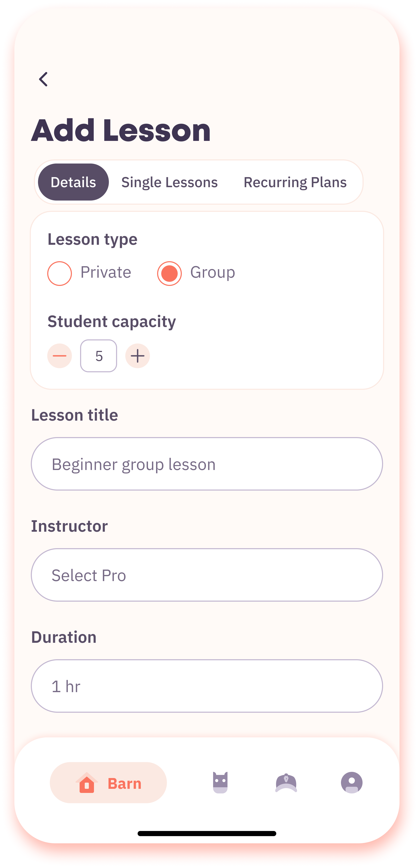
Task: Go back using the chevron arrow
Action: [x=43, y=79]
